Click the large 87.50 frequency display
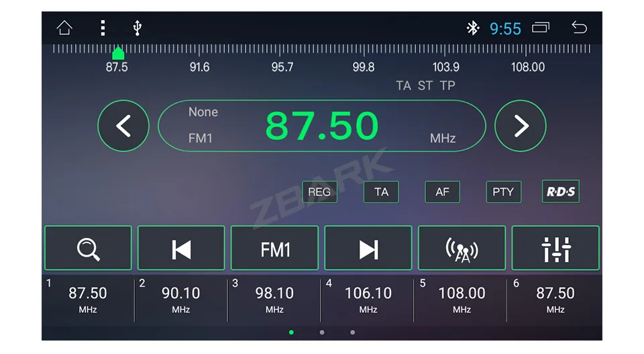644x354 pixels. point(321,126)
